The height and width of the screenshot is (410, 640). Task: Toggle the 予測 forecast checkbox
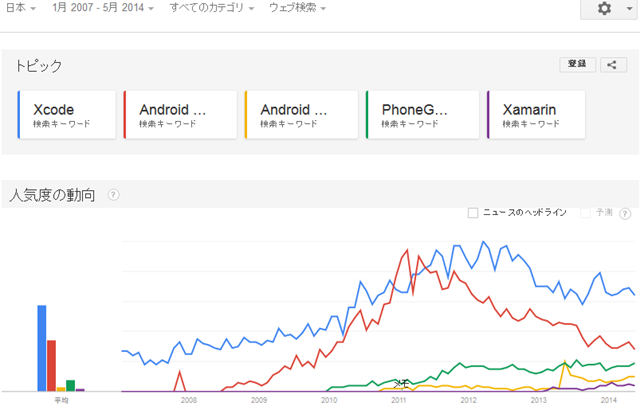coord(585,213)
